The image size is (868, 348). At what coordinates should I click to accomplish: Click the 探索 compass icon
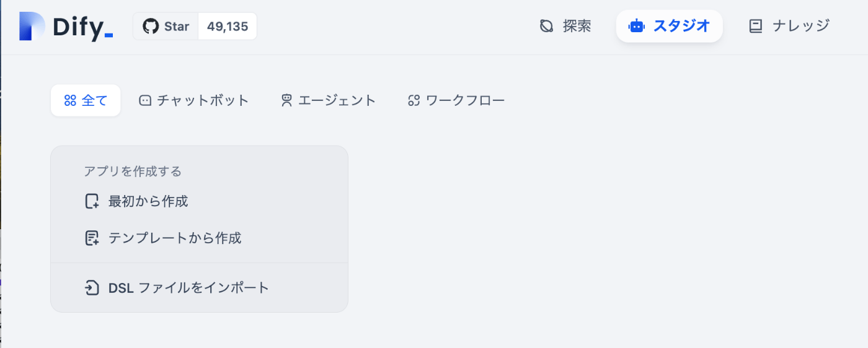[546, 26]
